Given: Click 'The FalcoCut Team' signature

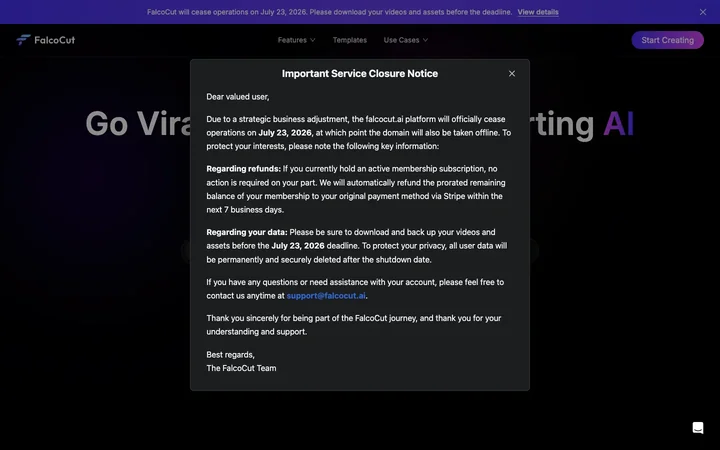Looking at the screenshot, I should [241, 368].
